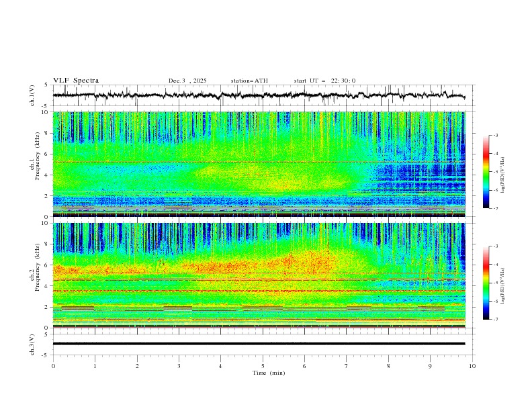Click the time axis tick label "0"
The height and width of the screenshot is (411, 532).
(53, 366)
